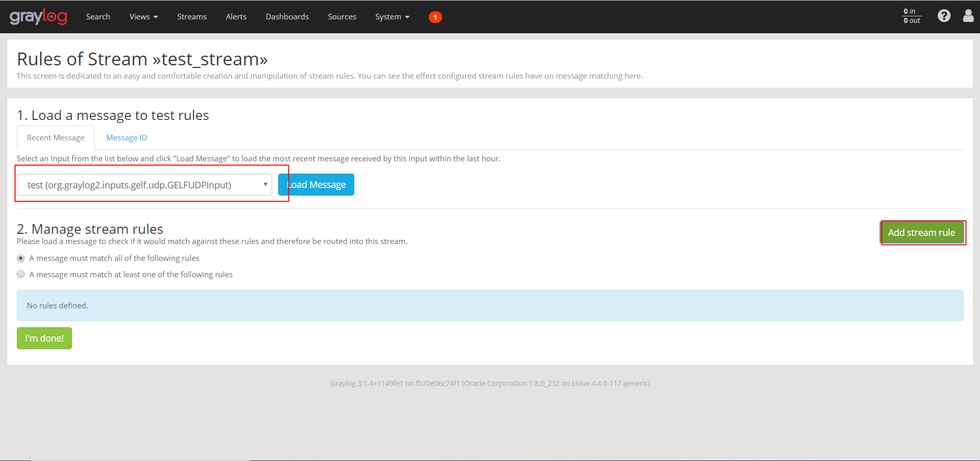Click the Load Message button
This screenshot has height=461, width=980.
[x=316, y=184]
